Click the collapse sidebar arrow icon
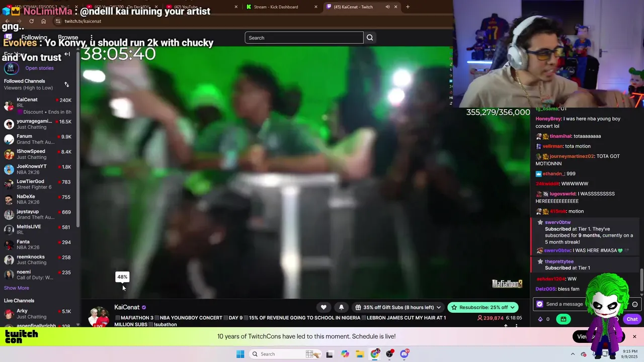 [x=67, y=54]
